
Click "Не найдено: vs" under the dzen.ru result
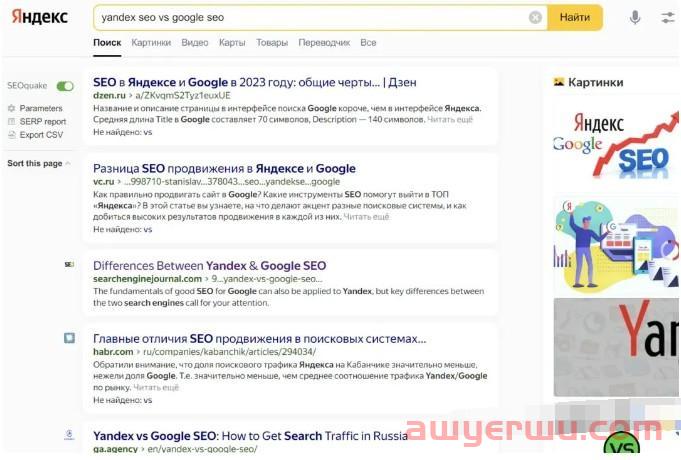click(x=122, y=132)
